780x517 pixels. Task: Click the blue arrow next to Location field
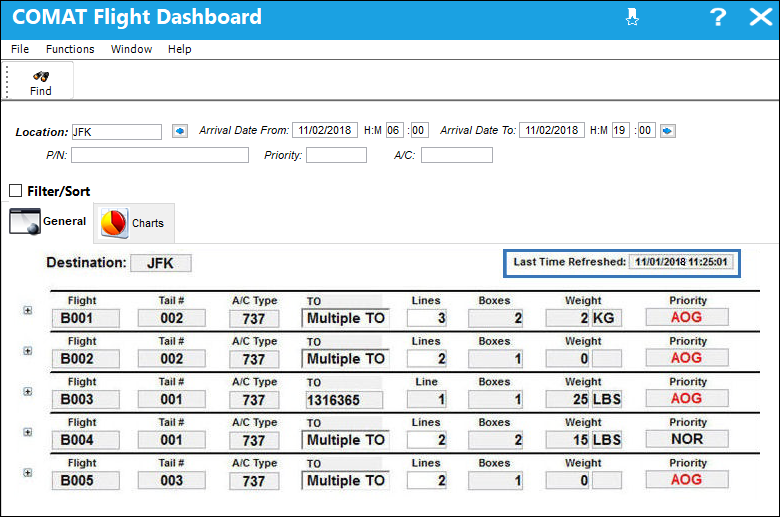(180, 131)
